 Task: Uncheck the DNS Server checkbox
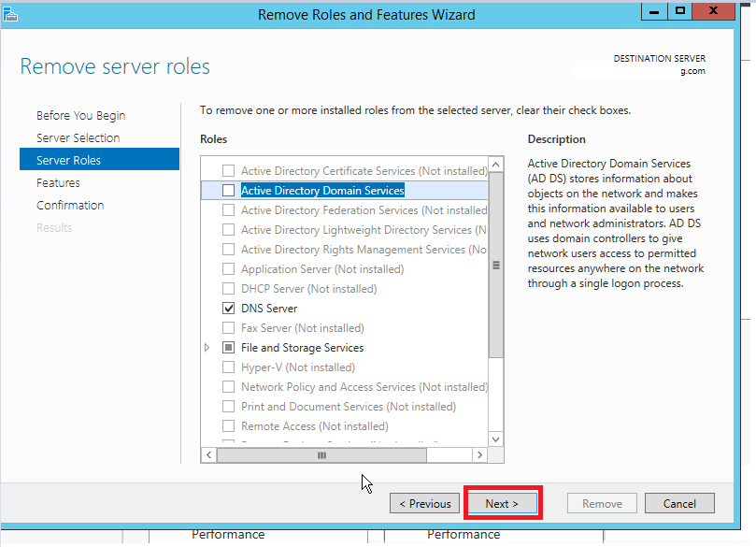click(x=227, y=308)
